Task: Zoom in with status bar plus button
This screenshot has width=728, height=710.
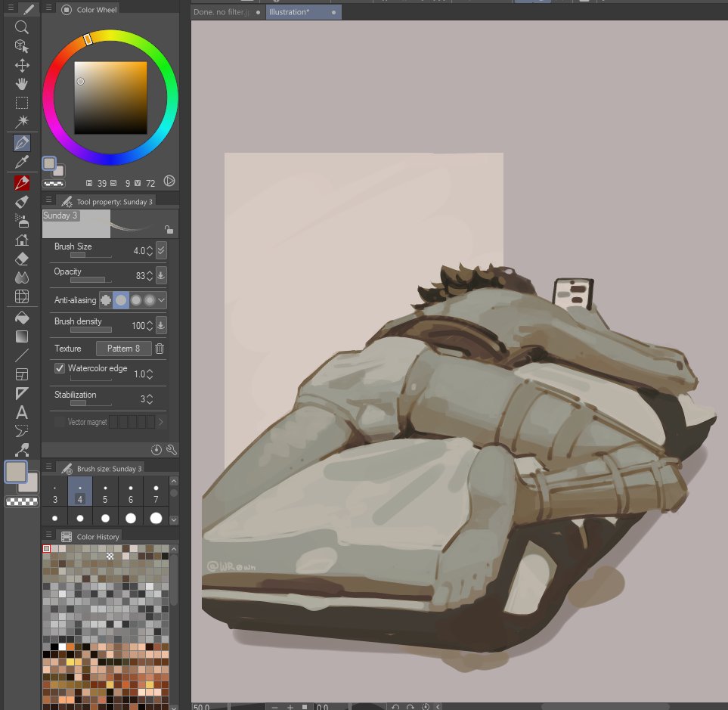Action: (x=290, y=707)
